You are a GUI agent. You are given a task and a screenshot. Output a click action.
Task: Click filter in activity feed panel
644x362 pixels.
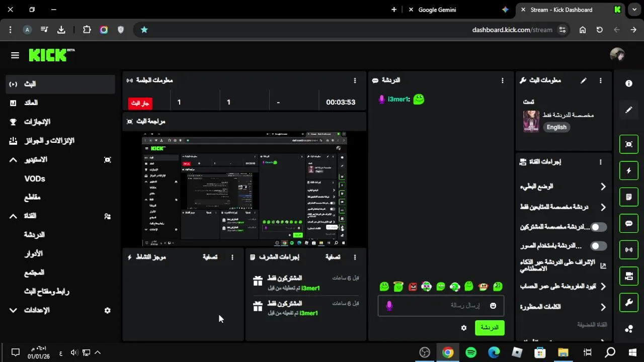click(210, 257)
